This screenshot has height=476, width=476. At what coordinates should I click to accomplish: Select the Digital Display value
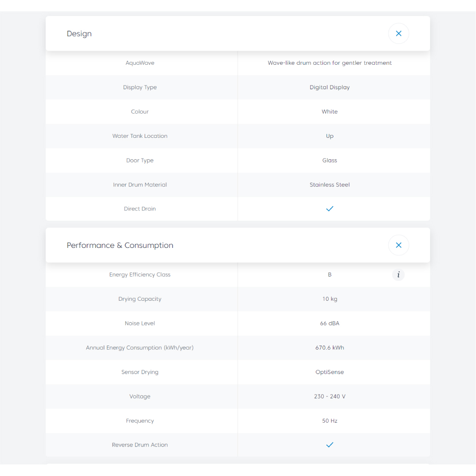point(329,87)
